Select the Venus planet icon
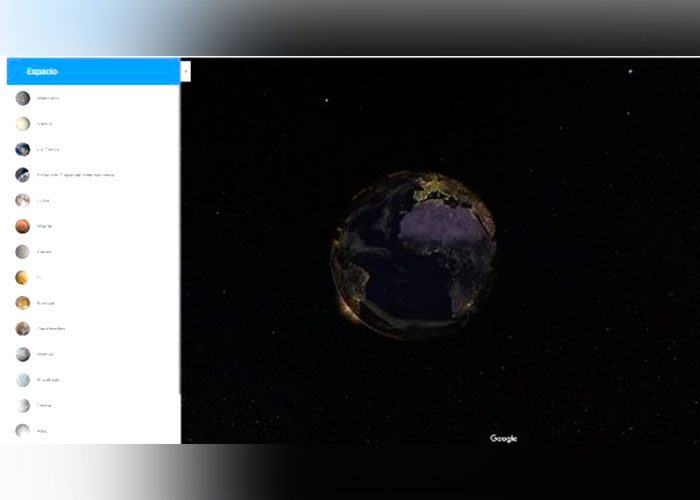This screenshot has height=500, width=700. click(22, 124)
